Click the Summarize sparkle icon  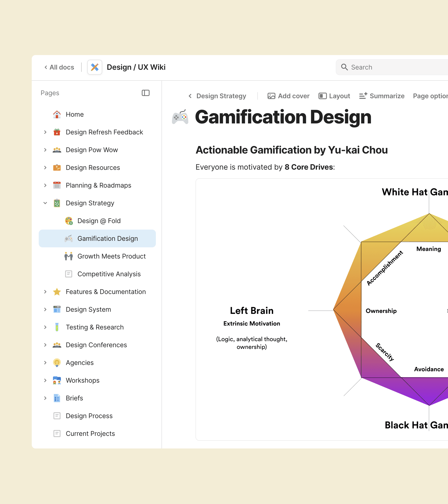coord(363,96)
